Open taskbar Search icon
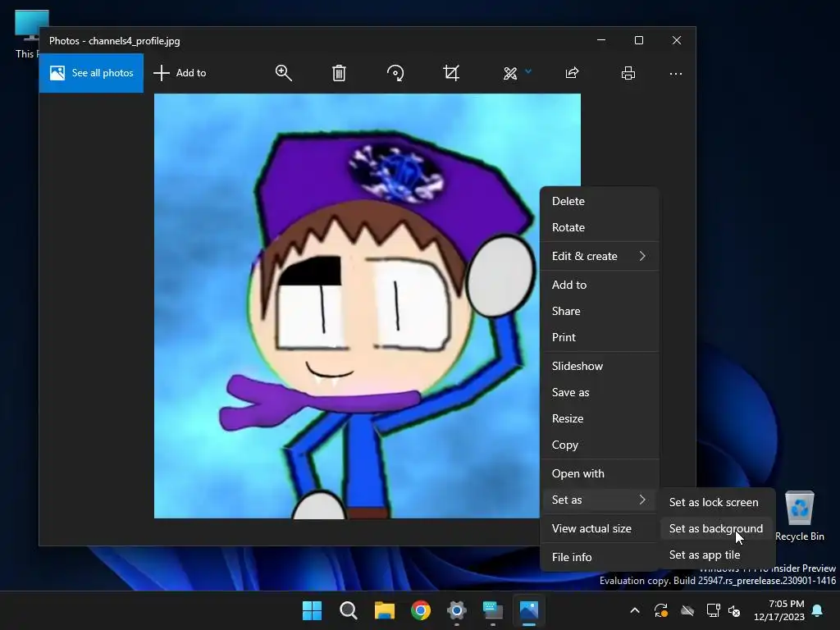This screenshot has width=840, height=630. (x=348, y=610)
